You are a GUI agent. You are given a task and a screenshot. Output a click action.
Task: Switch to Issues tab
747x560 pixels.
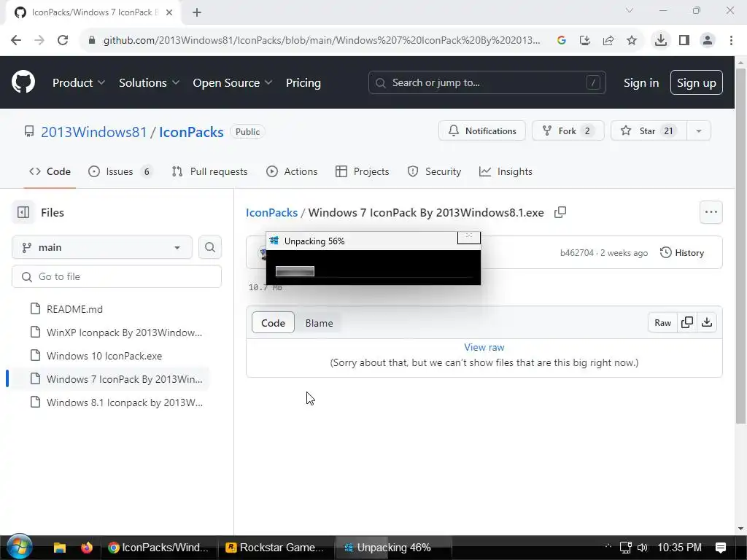pyautogui.click(x=120, y=172)
